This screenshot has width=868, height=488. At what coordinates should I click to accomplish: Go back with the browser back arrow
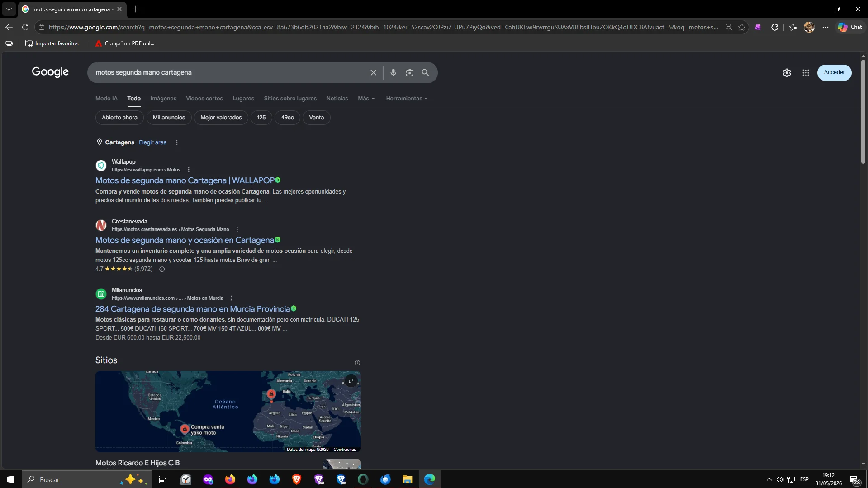click(x=9, y=27)
